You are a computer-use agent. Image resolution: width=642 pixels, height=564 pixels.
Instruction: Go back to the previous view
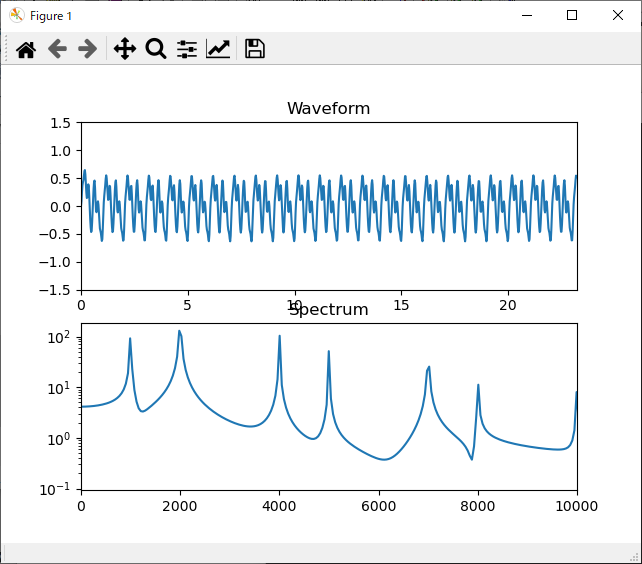click(x=57, y=49)
